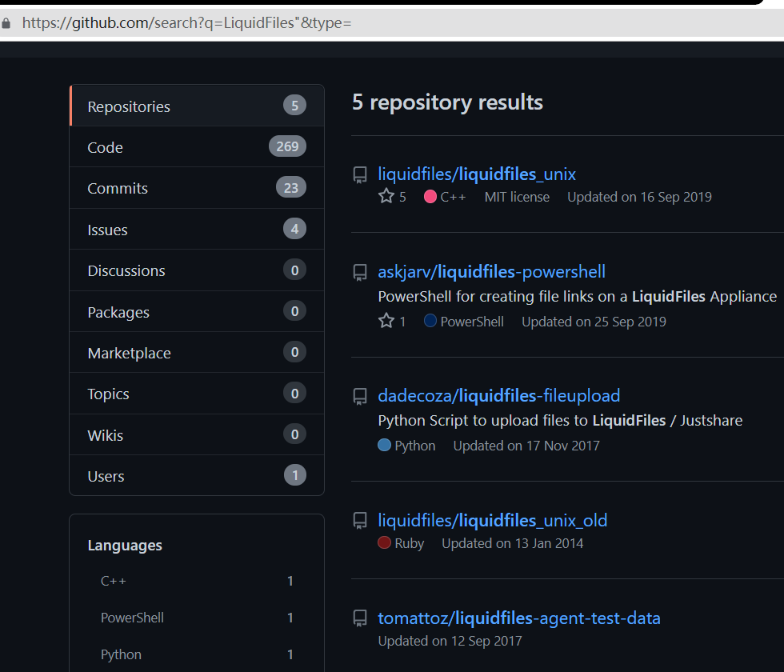Screen dimensions: 784x672
Task: Click 'Updated on 12 Sep 2017' text
Action: coord(450,641)
